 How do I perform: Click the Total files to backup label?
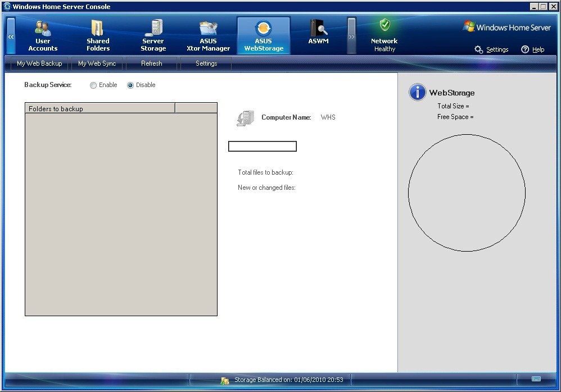point(265,172)
